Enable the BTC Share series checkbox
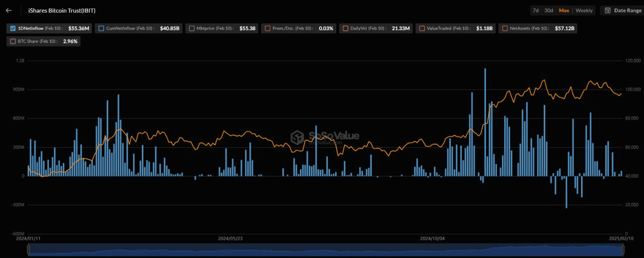The width and height of the screenshot is (644, 258). (13, 41)
